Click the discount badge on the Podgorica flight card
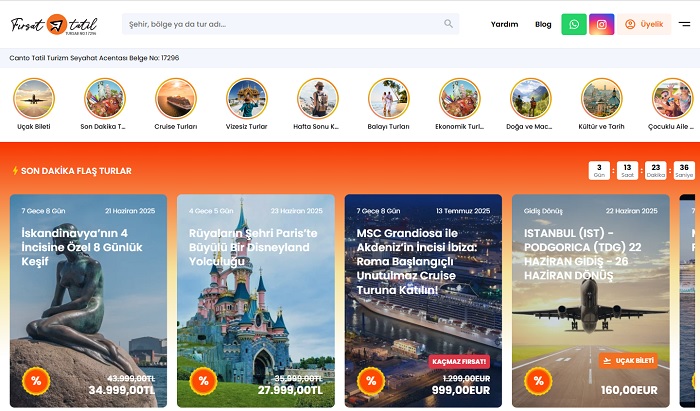 coord(539,381)
